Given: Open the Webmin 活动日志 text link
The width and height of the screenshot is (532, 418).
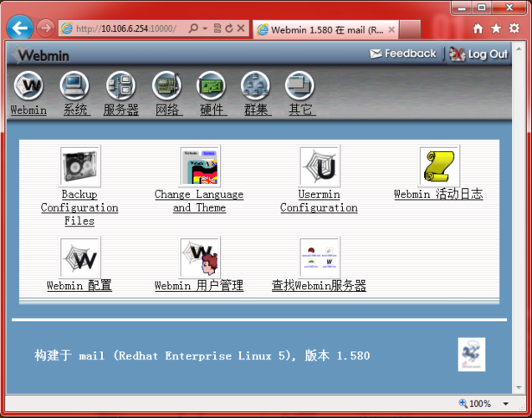Looking at the screenshot, I should 438,194.
